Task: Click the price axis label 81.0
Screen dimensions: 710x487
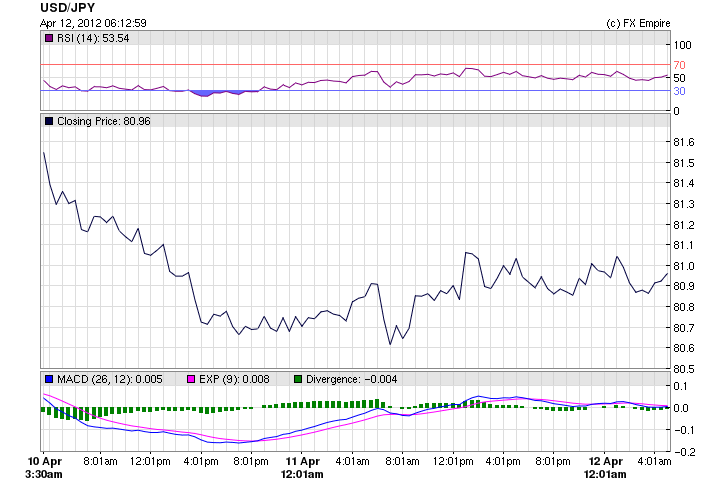Action: (684, 266)
